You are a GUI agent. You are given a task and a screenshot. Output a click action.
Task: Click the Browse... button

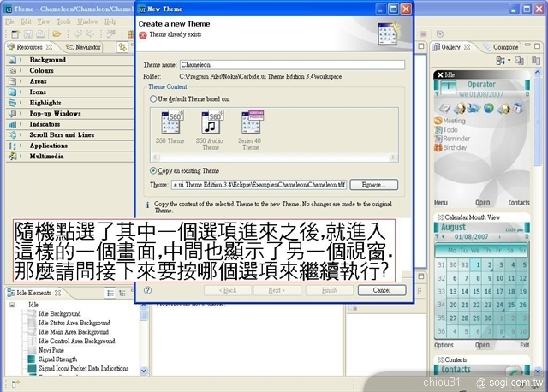[x=373, y=185]
